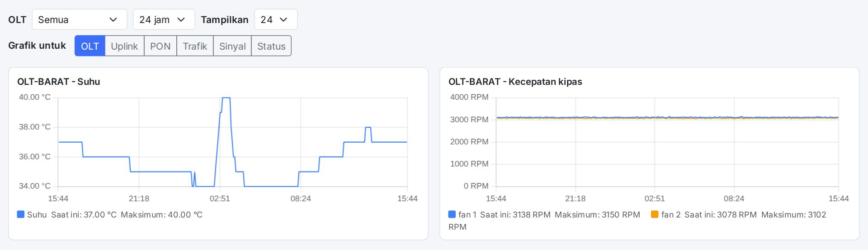Viewport: 868px width, 250px height.
Task: Click the orange fan 2 legend swatch
Action: pyautogui.click(x=655, y=214)
